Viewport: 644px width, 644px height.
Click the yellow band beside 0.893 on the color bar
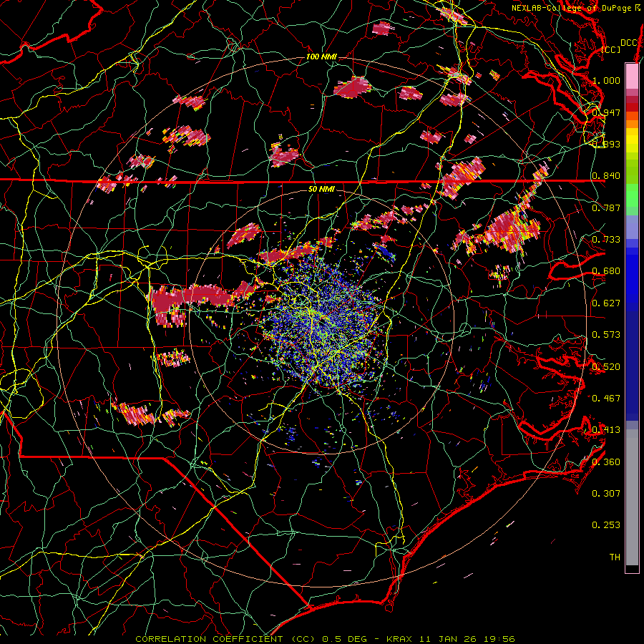(x=632, y=143)
